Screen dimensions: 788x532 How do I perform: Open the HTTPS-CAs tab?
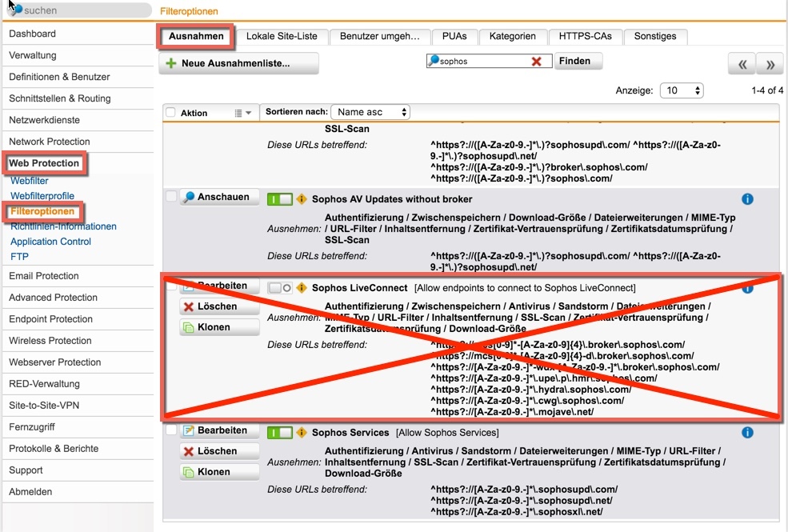pyautogui.click(x=585, y=36)
